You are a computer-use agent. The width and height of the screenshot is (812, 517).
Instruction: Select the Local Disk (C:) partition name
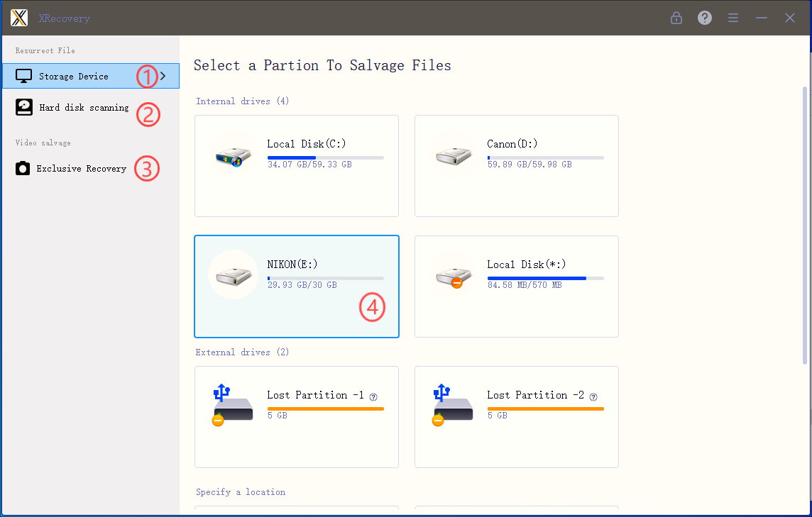click(306, 144)
